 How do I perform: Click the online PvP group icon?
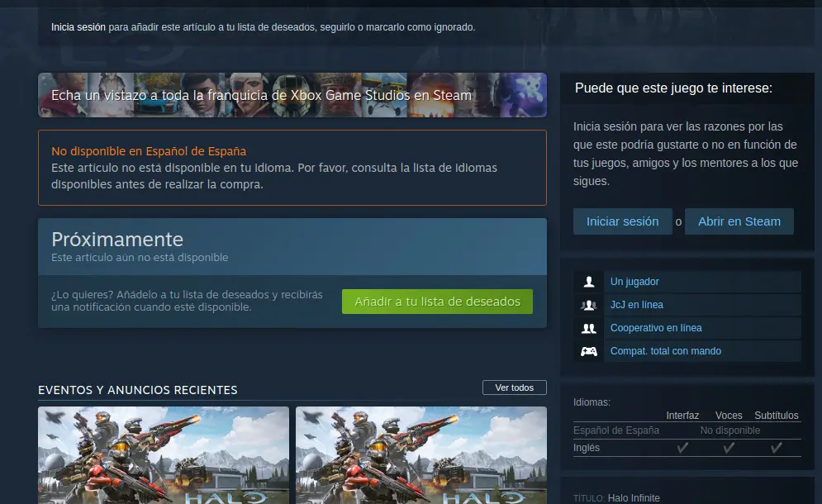(x=589, y=305)
